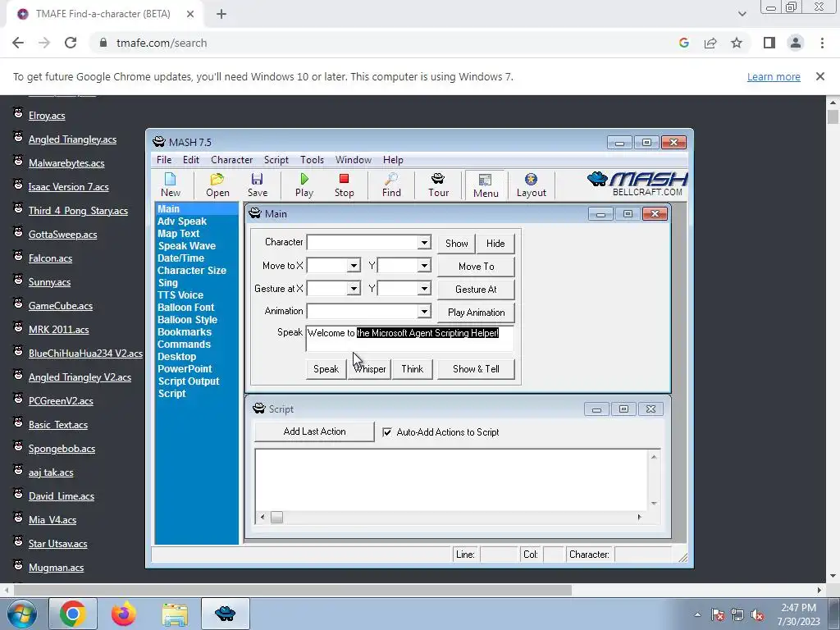Click the Save floppy disk icon
840x630 pixels.
click(257, 185)
